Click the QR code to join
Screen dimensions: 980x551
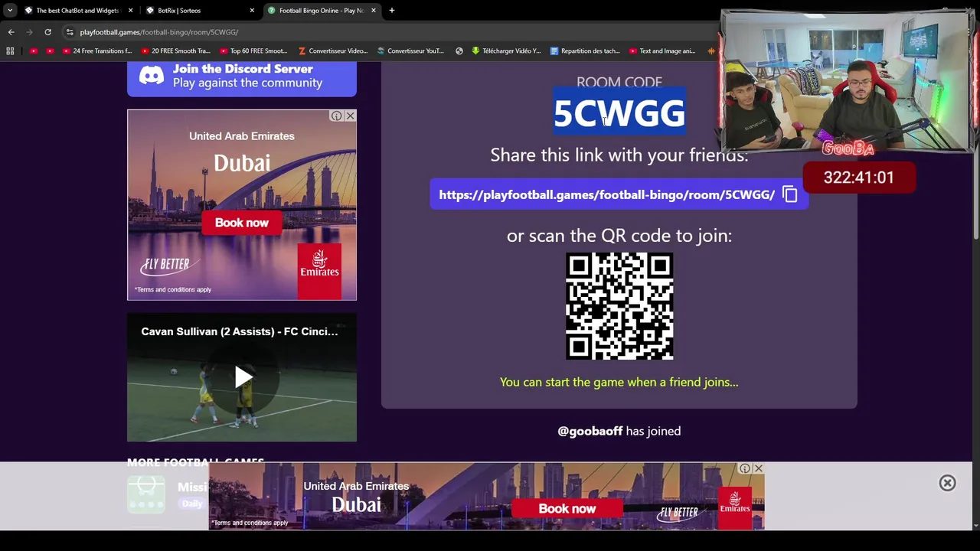click(x=619, y=306)
